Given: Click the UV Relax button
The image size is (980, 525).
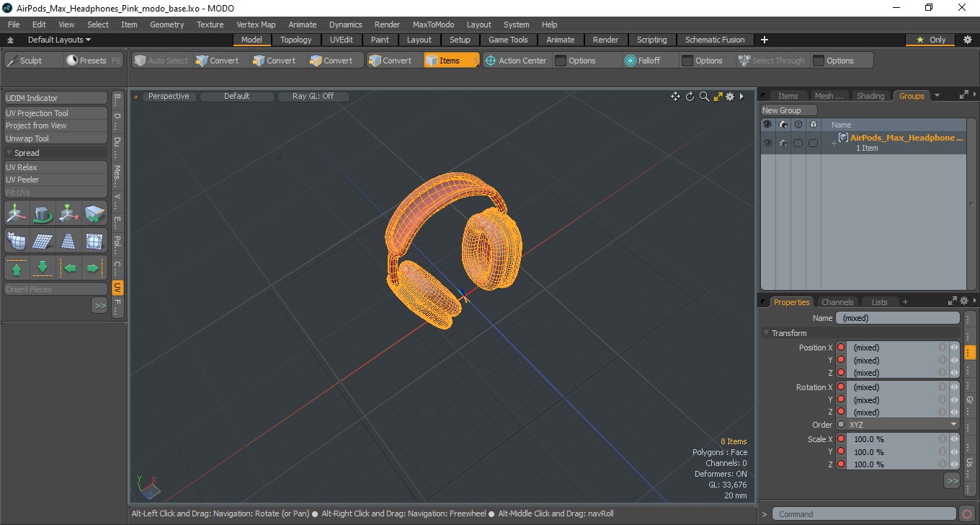Looking at the screenshot, I should 56,167.
